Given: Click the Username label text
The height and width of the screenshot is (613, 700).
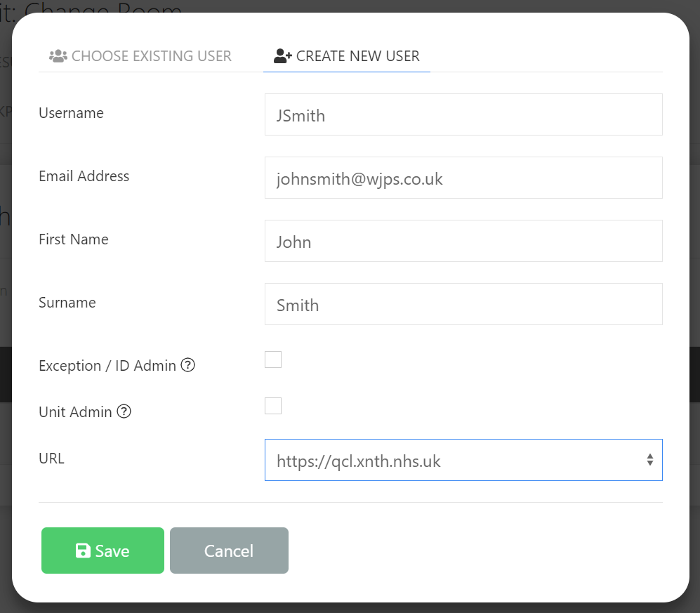Looking at the screenshot, I should [x=72, y=113].
